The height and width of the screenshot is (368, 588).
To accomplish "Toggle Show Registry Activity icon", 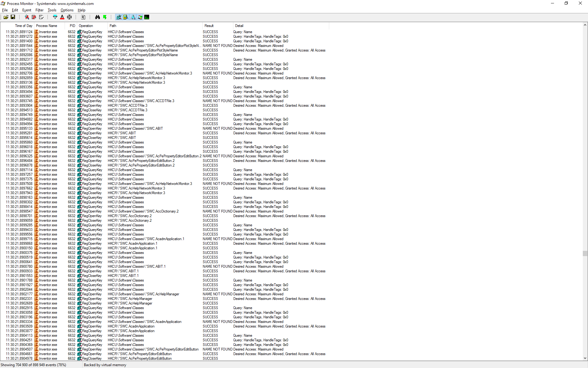I will (x=119, y=17).
